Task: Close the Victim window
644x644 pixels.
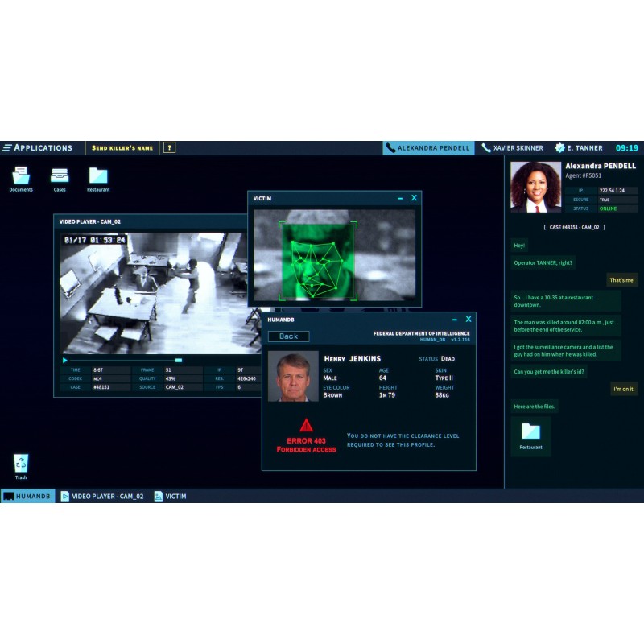Action: click(414, 198)
